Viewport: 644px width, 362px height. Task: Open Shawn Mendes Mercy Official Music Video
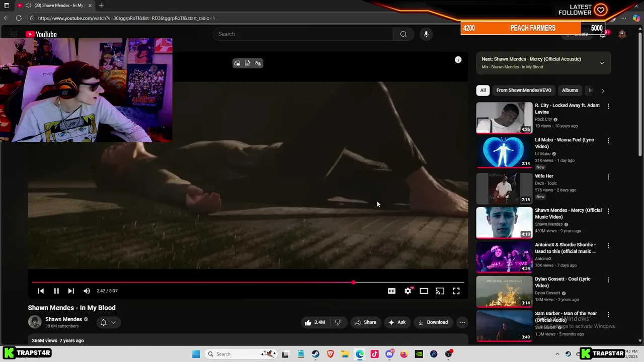(568, 214)
